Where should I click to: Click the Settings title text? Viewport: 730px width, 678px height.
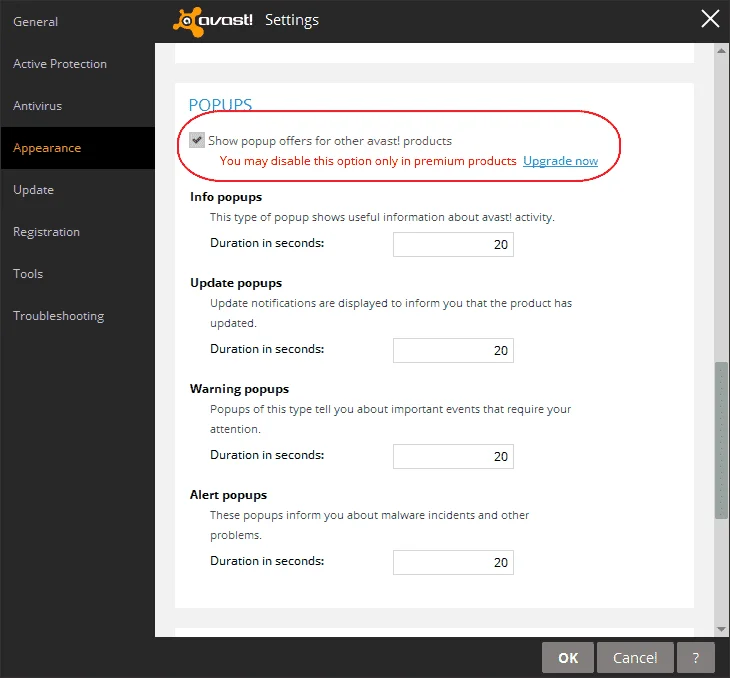(x=292, y=20)
